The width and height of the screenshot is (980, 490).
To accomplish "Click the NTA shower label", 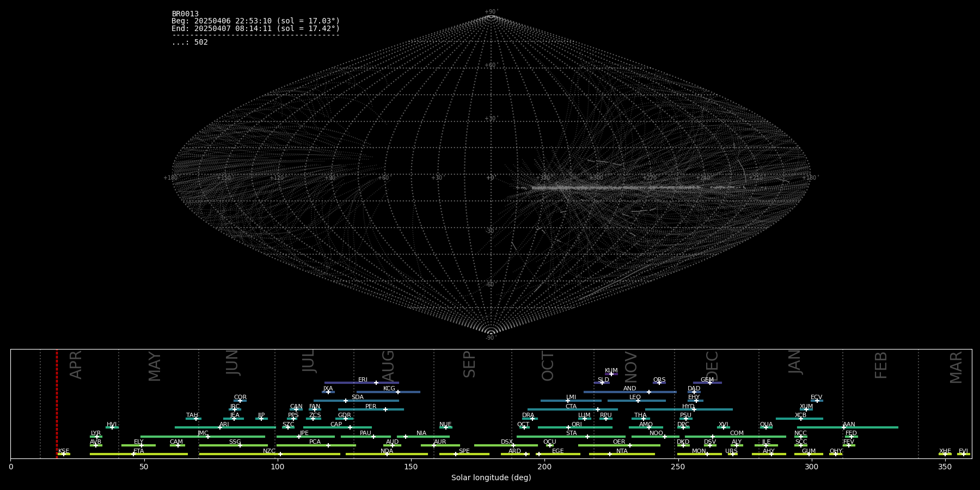I will click(622, 451).
